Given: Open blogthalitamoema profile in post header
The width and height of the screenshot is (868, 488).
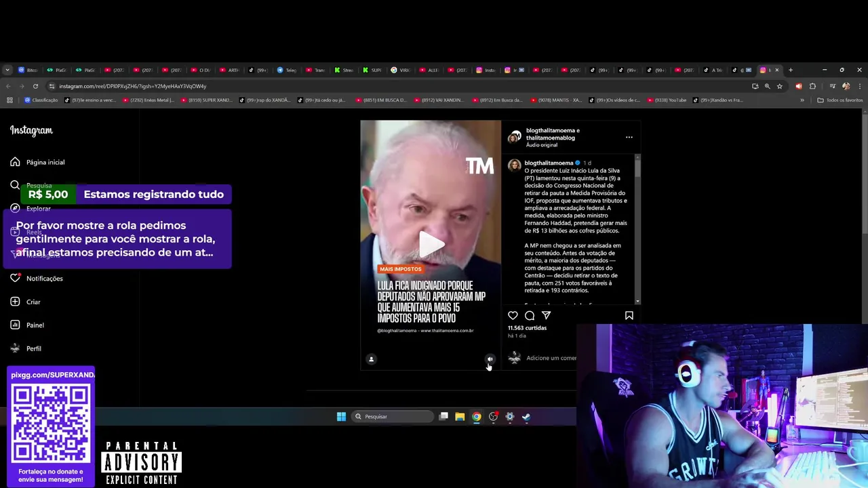Looking at the screenshot, I should (550, 130).
